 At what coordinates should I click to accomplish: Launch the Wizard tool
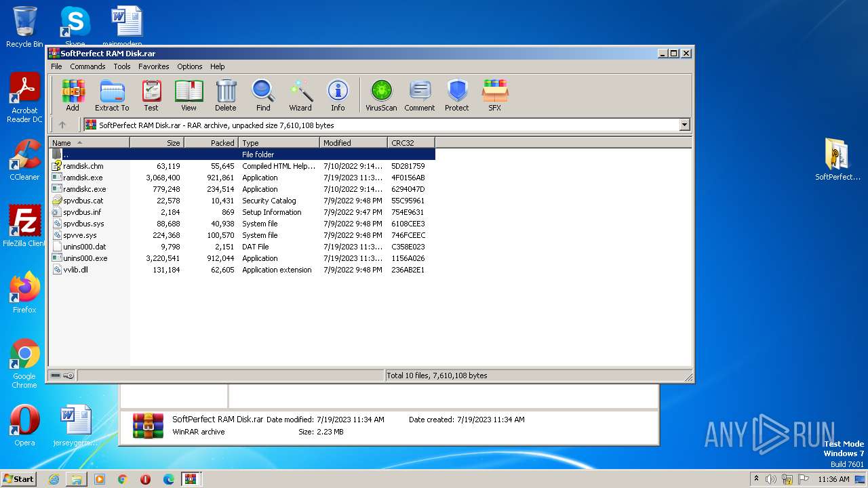pos(300,95)
